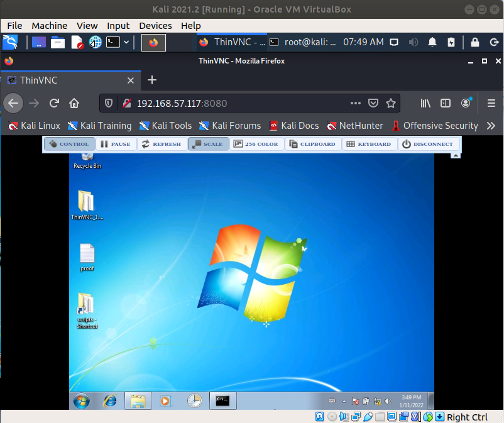Toggle the Firefox sidebar
This screenshot has height=423, width=504.
point(445,103)
